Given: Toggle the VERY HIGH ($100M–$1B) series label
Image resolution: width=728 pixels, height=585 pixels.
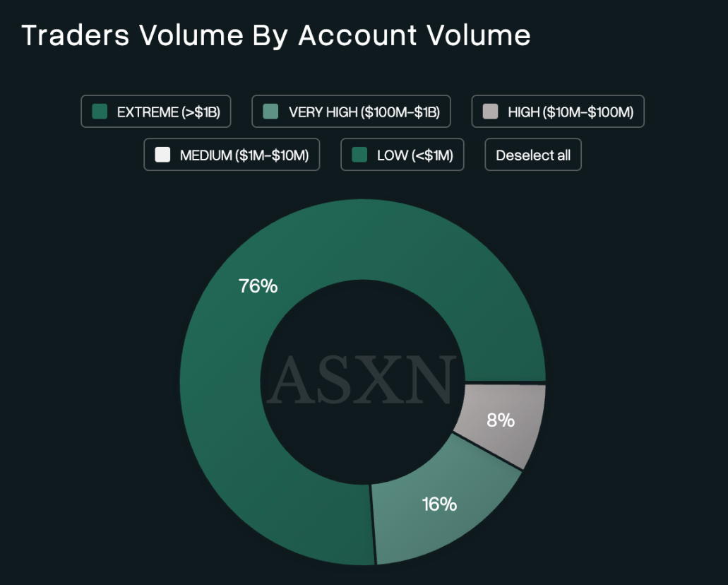Looking at the screenshot, I should point(364,112).
